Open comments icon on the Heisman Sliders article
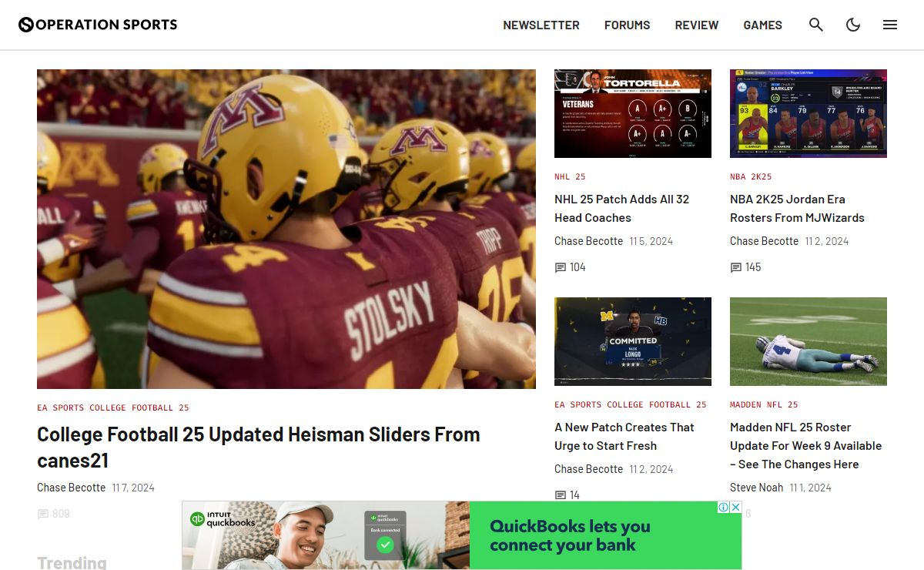The width and height of the screenshot is (924, 570). [x=43, y=514]
